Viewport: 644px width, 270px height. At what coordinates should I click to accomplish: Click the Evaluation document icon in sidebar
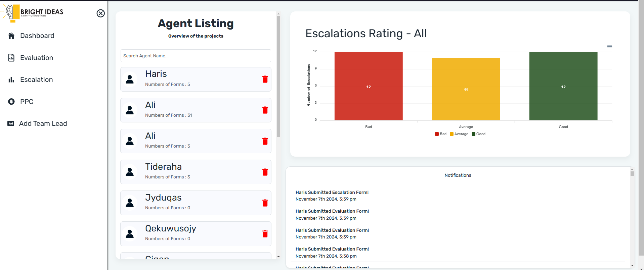coord(11,58)
